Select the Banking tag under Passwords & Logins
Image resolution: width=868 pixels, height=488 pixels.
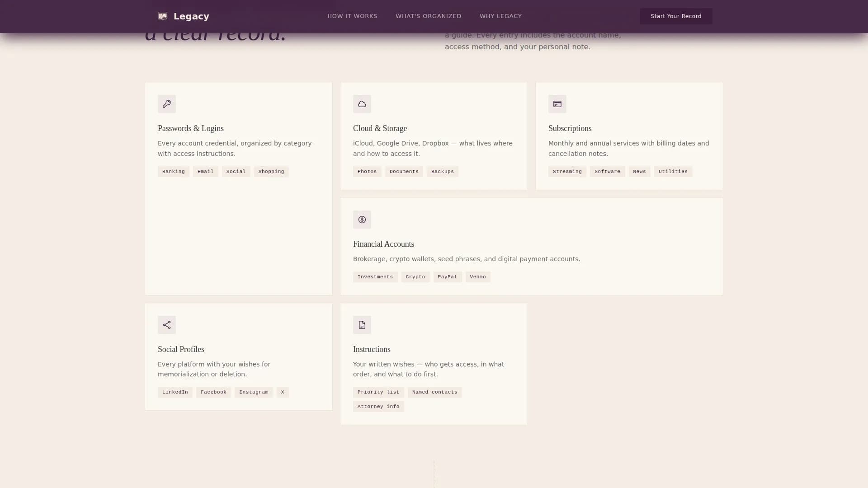173,171
